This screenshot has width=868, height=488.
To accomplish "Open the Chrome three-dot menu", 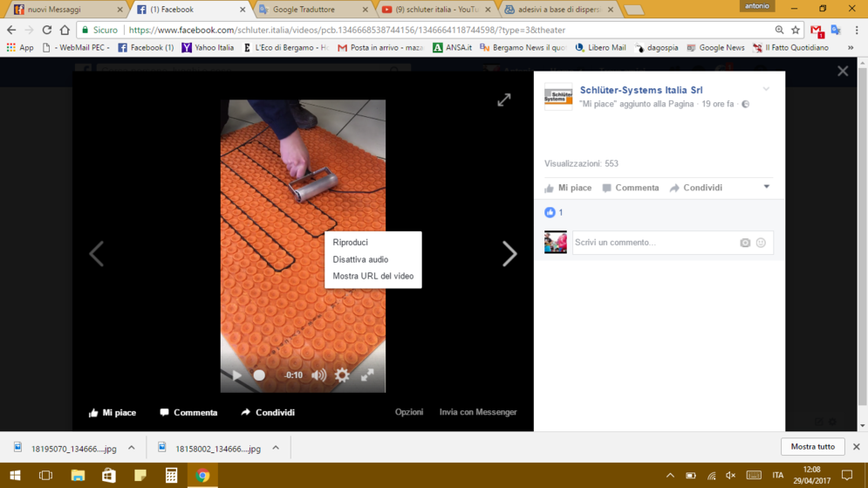I will pos(857,30).
